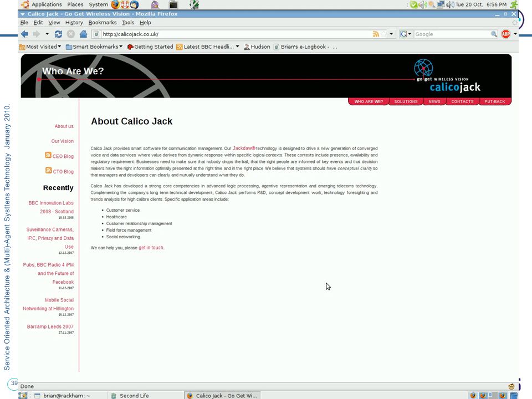Click the Adblock Plus ABP icon
The image size is (532, 399).
tap(505, 34)
